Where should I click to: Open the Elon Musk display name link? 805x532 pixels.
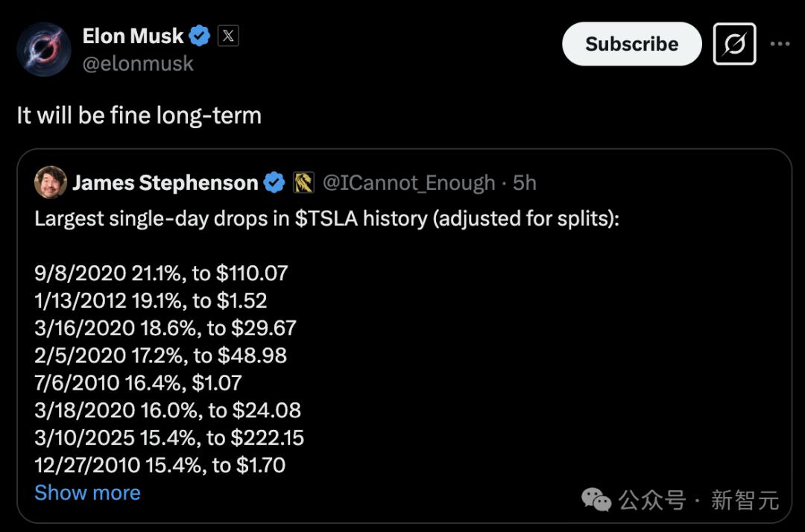[x=133, y=36]
